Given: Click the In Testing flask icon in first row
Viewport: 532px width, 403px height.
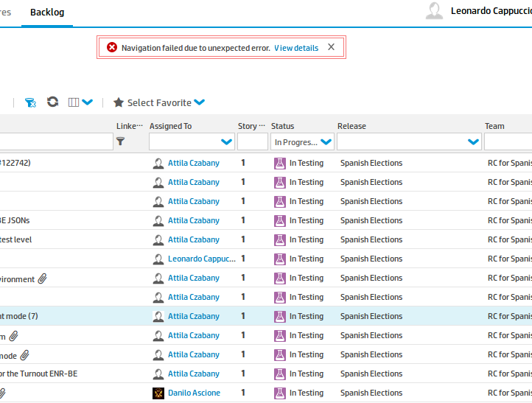Looking at the screenshot, I should point(280,164).
